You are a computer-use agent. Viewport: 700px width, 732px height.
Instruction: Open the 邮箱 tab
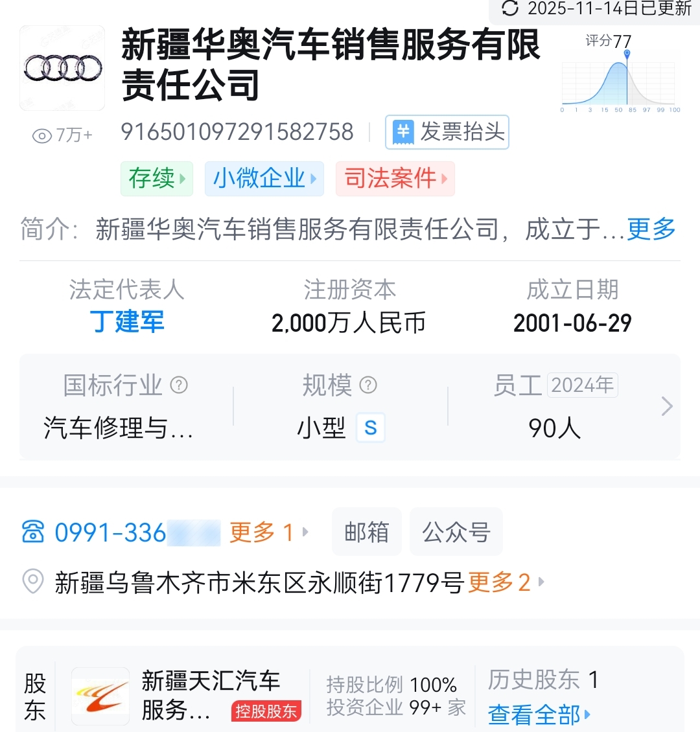(x=367, y=532)
